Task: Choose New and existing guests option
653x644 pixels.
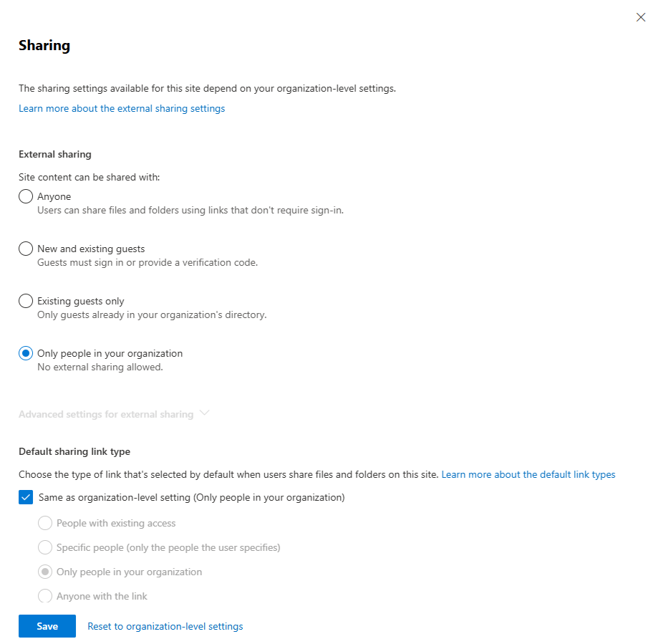Action: tap(26, 249)
